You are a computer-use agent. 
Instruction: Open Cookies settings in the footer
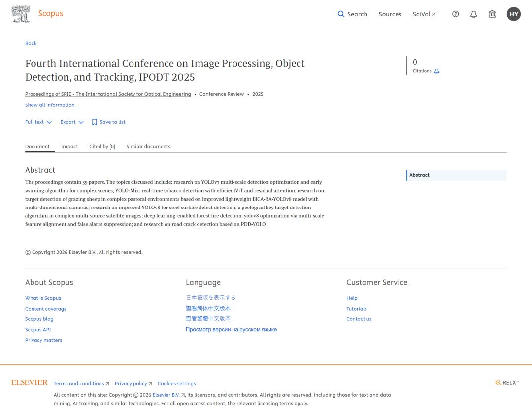click(176, 383)
